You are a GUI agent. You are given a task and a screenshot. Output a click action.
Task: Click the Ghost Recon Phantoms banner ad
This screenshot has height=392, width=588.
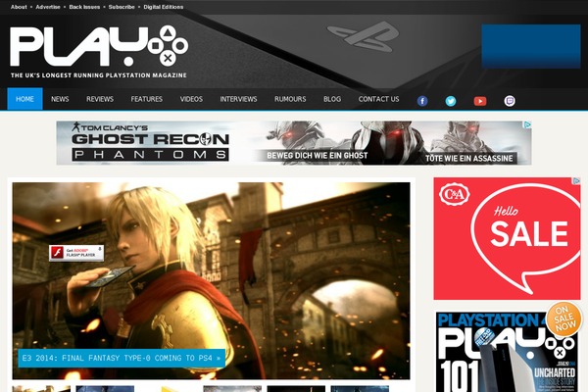click(294, 142)
